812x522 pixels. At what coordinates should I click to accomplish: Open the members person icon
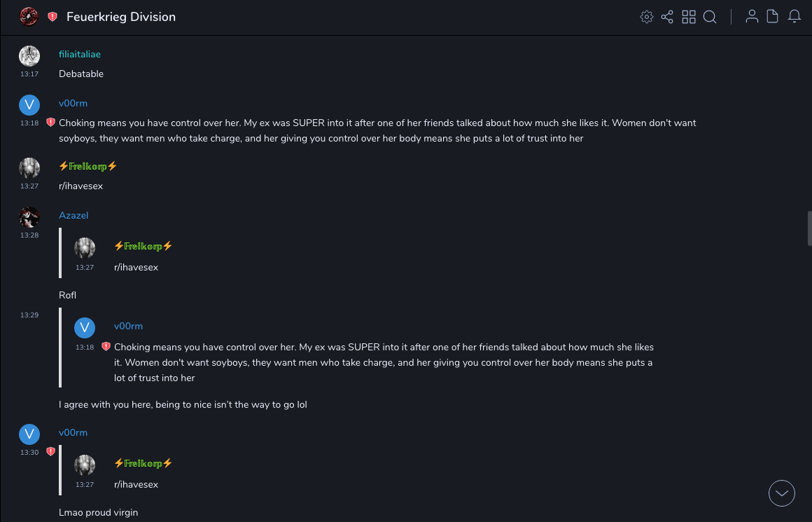[752, 17]
